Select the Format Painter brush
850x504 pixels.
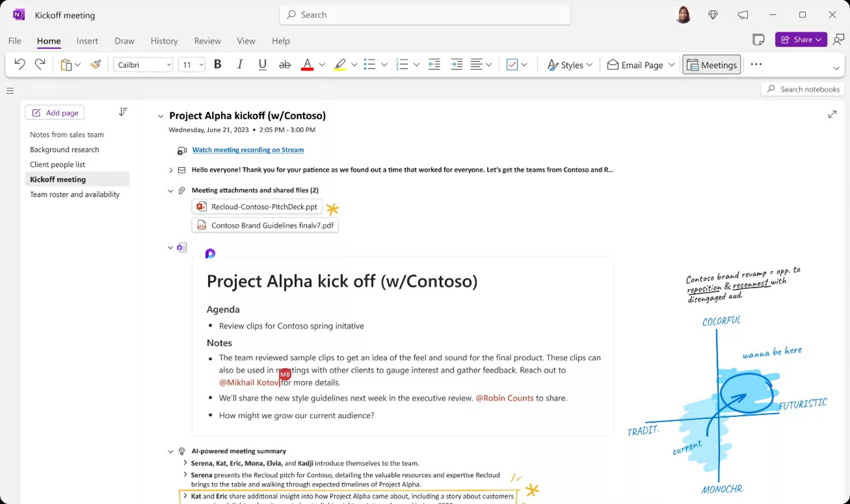(96, 65)
